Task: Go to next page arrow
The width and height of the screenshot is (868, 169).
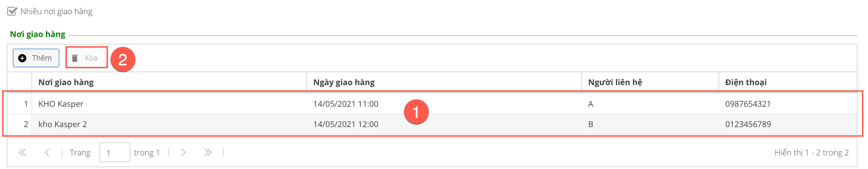Action: (183, 153)
